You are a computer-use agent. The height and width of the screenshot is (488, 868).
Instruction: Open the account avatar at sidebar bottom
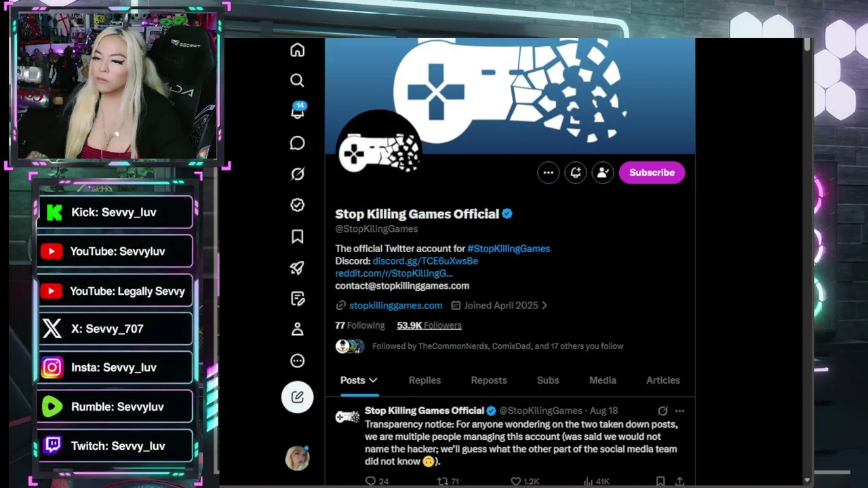(297, 458)
